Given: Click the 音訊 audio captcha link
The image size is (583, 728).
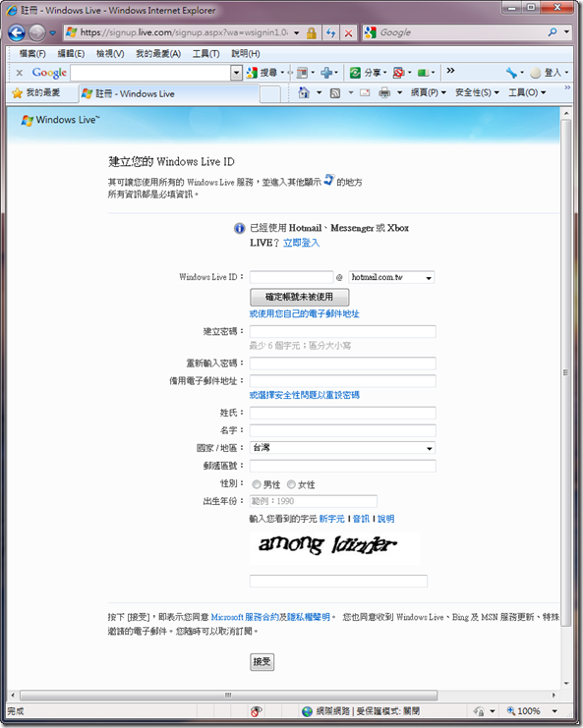Looking at the screenshot, I should (361, 519).
